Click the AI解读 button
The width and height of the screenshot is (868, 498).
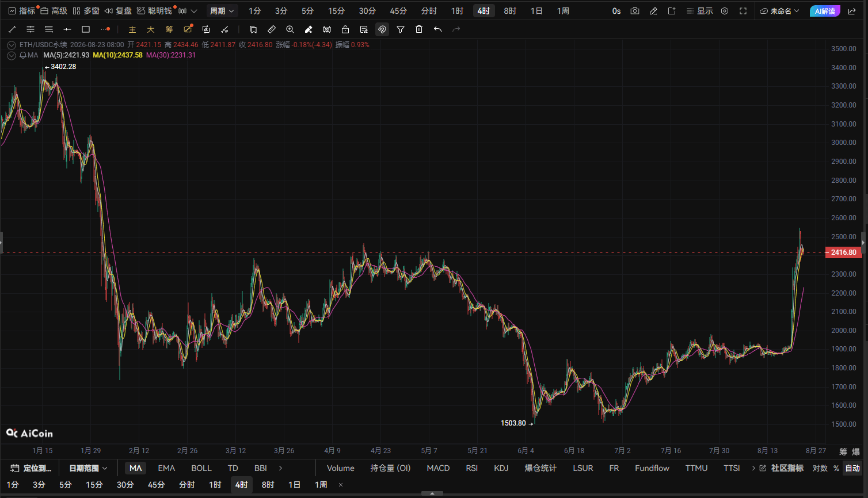[825, 11]
